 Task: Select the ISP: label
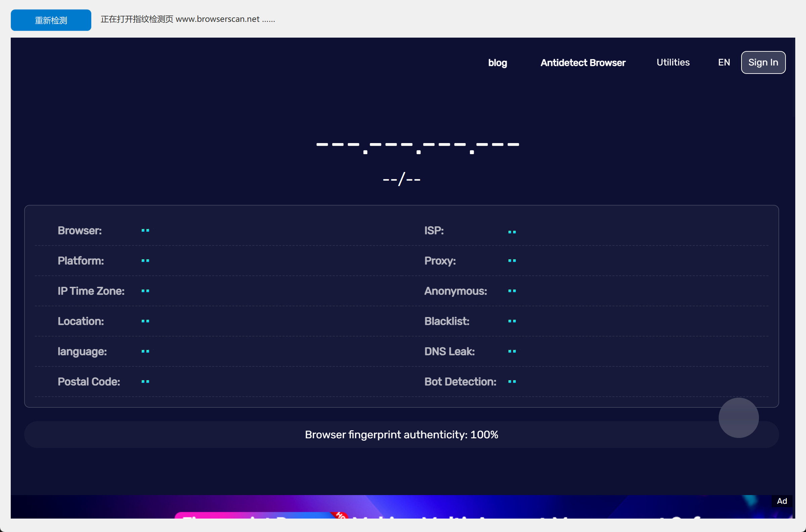coord(434,231)
